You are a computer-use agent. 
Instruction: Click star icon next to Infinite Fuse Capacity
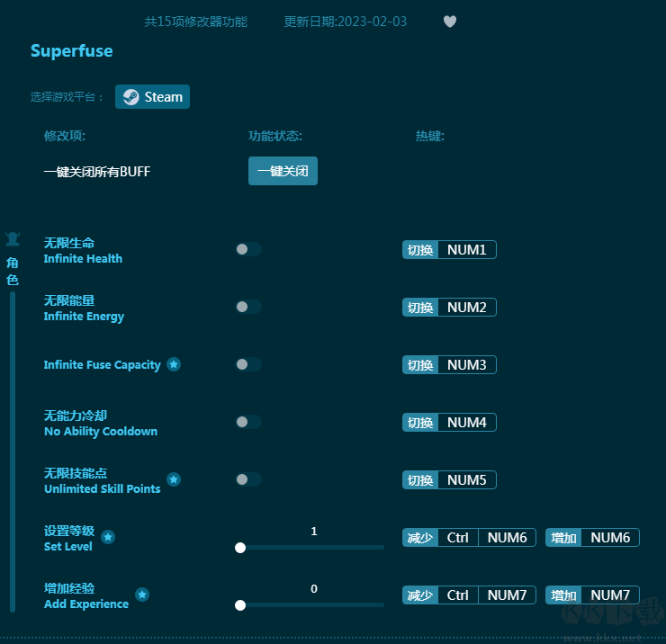click(174, 364)
